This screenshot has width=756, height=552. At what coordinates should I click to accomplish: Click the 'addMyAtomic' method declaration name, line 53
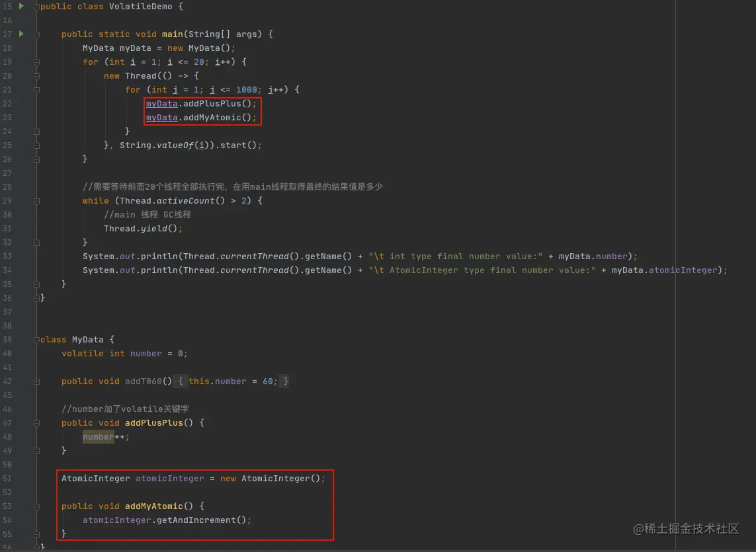click(x=154, y=506)
